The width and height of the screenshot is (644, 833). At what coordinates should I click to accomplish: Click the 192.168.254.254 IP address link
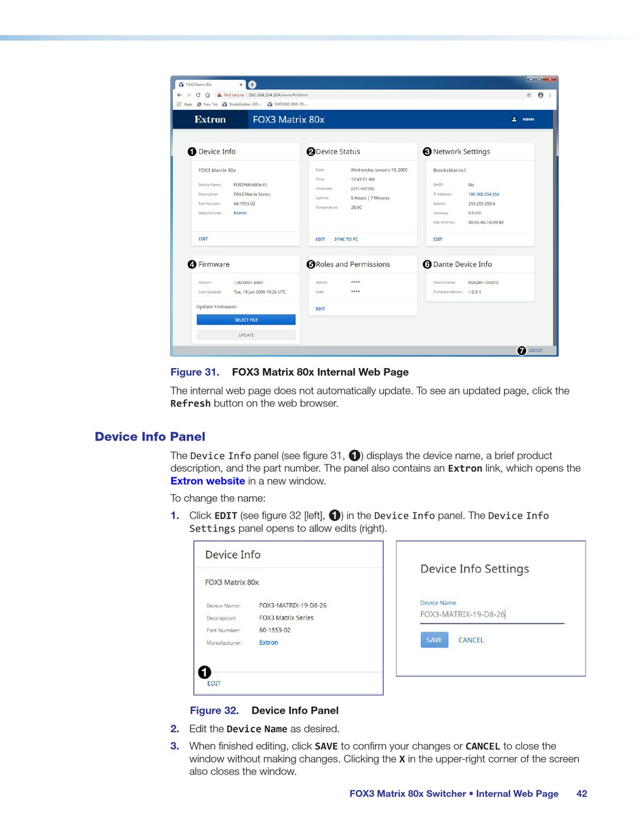(483, 194)
